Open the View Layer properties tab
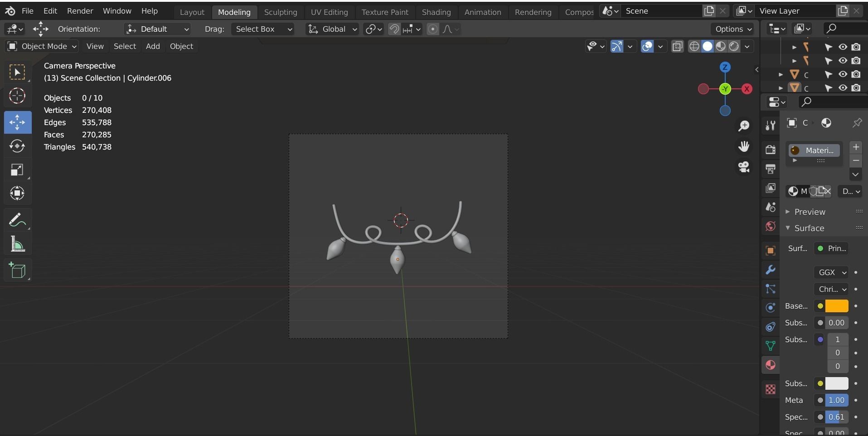The width and height of the screenshot is (868, 436). click(770, 188)
